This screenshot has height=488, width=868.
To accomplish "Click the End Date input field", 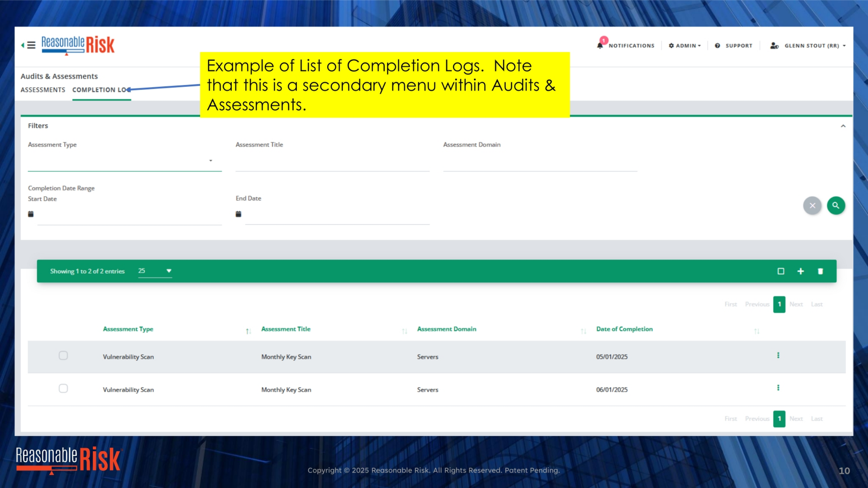I will click(x=337, y=215).
